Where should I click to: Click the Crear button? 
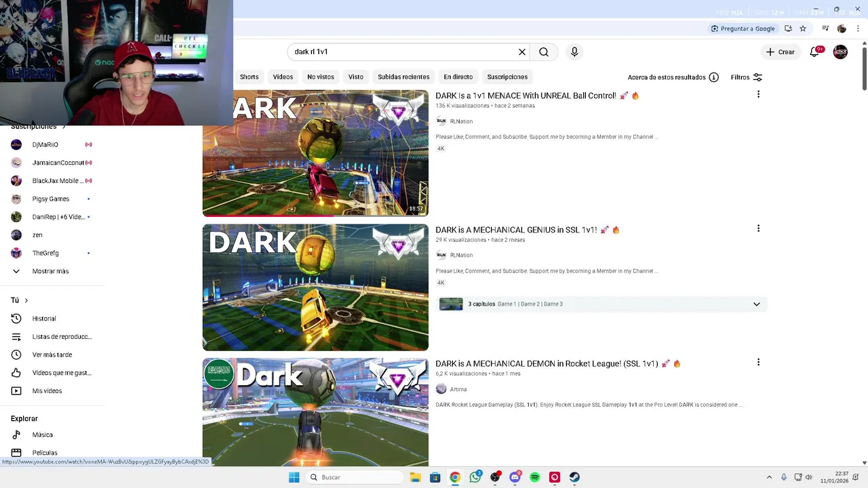780,52
